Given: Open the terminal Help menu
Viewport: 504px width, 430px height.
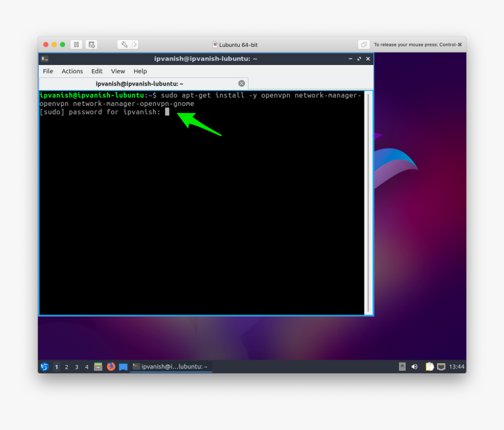Looking at the screenshot, I should click(x=140, y=71).
